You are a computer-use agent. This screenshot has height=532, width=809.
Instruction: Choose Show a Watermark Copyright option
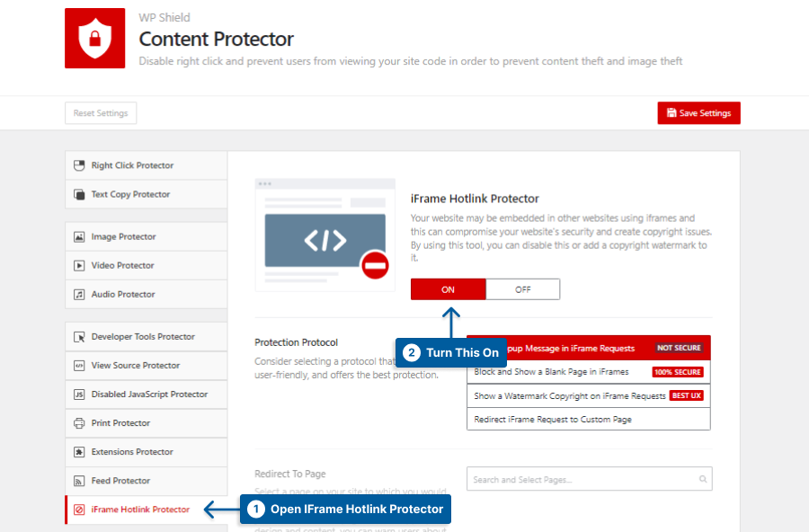pyautogui.click(x=570, y=395)
